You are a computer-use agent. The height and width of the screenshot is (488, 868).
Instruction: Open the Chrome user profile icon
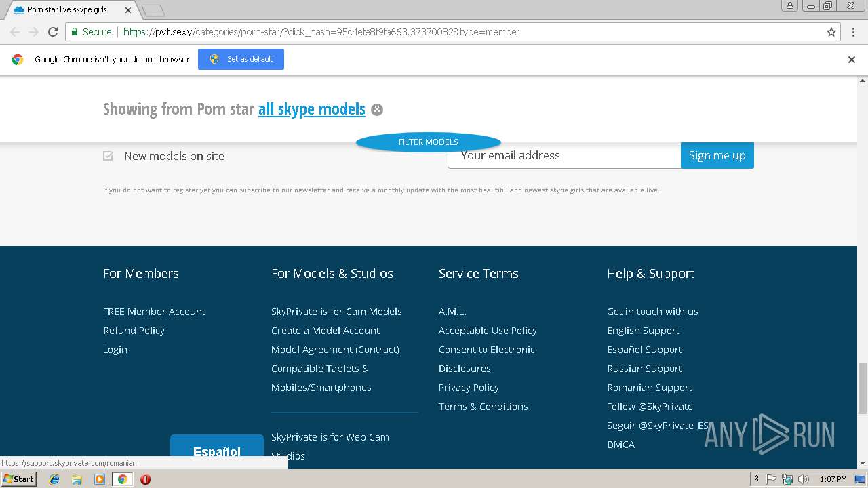coord(790,6)
